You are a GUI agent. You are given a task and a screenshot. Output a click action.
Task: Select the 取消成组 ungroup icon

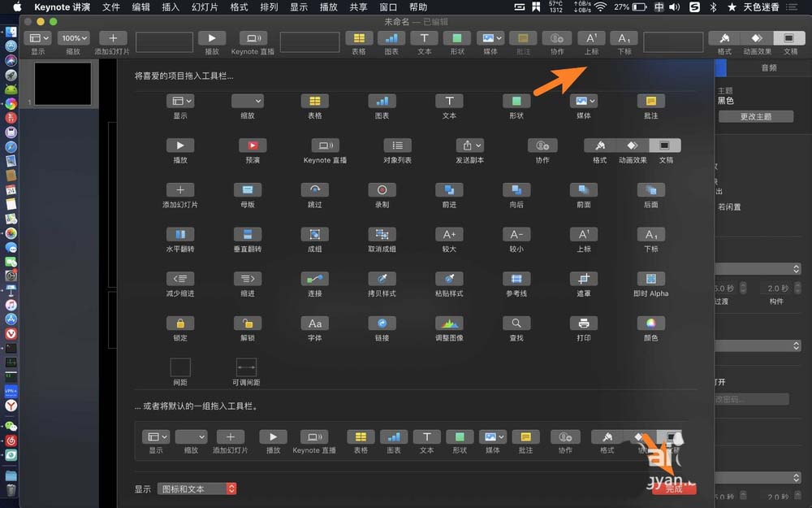point(382,234)
